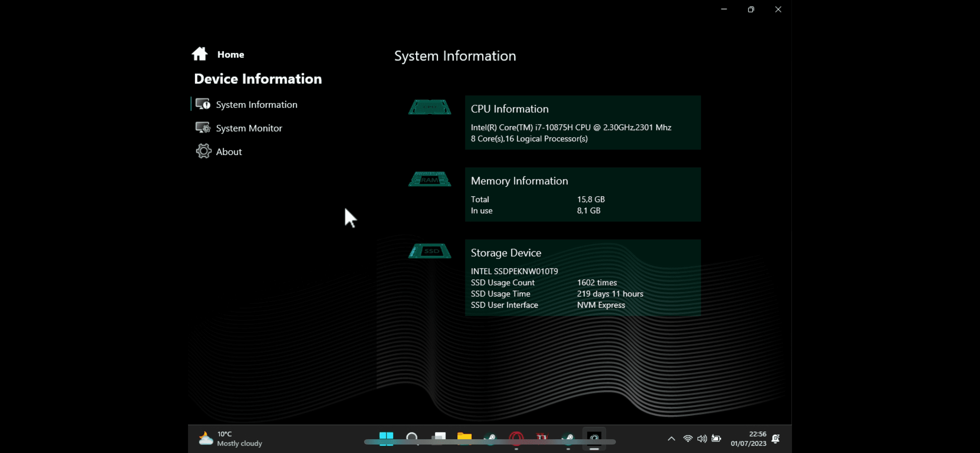
Task: Click the 'Device Information' sidebar heading
Action: tap(258, 79)
